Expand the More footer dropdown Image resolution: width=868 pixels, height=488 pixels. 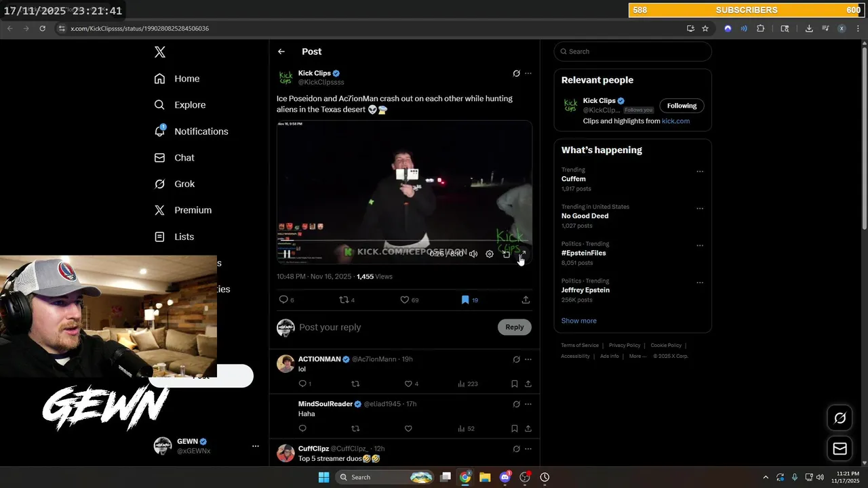pyautogui.click(x=637, y=357)
